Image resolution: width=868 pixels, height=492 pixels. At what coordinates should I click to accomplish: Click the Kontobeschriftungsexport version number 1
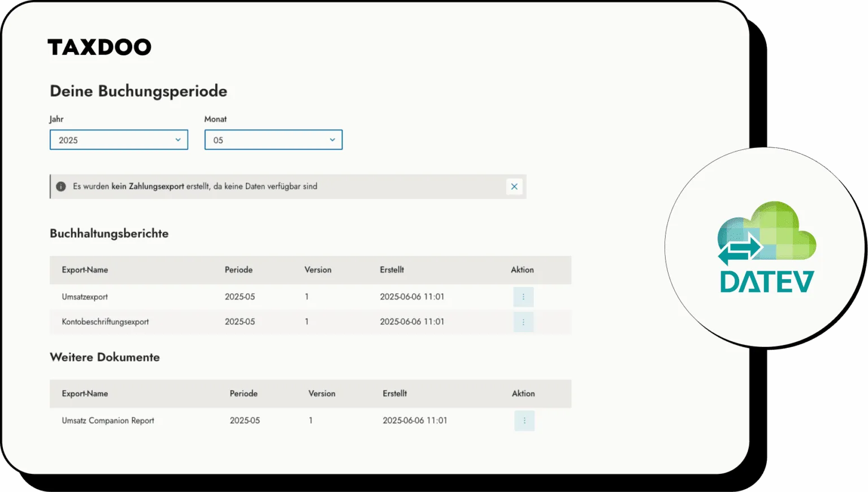[307, 322]
